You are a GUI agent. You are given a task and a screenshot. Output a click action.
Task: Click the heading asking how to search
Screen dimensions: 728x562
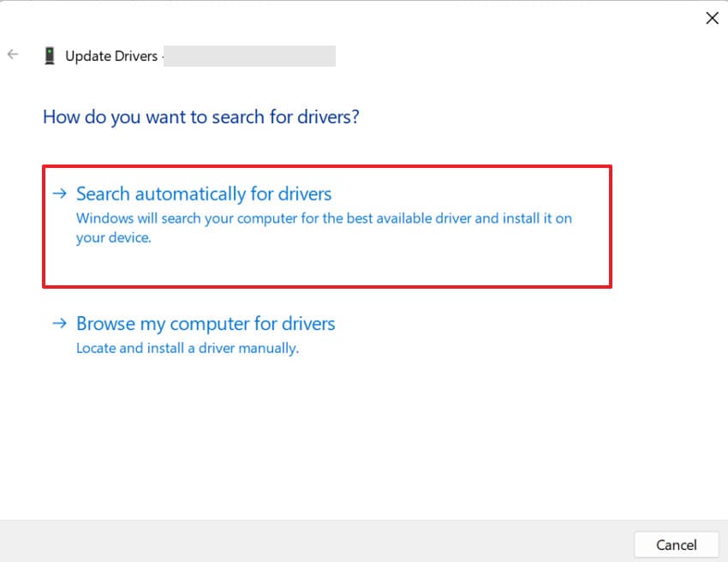200,117
